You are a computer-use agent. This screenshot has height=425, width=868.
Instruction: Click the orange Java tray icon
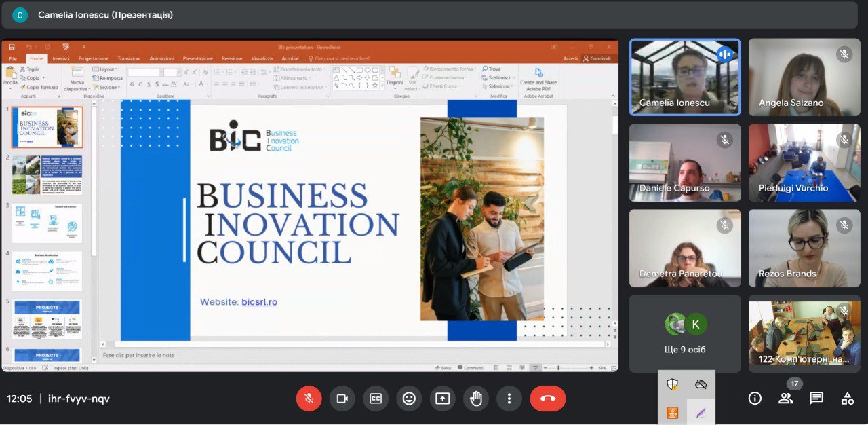[x=672, y=412]
